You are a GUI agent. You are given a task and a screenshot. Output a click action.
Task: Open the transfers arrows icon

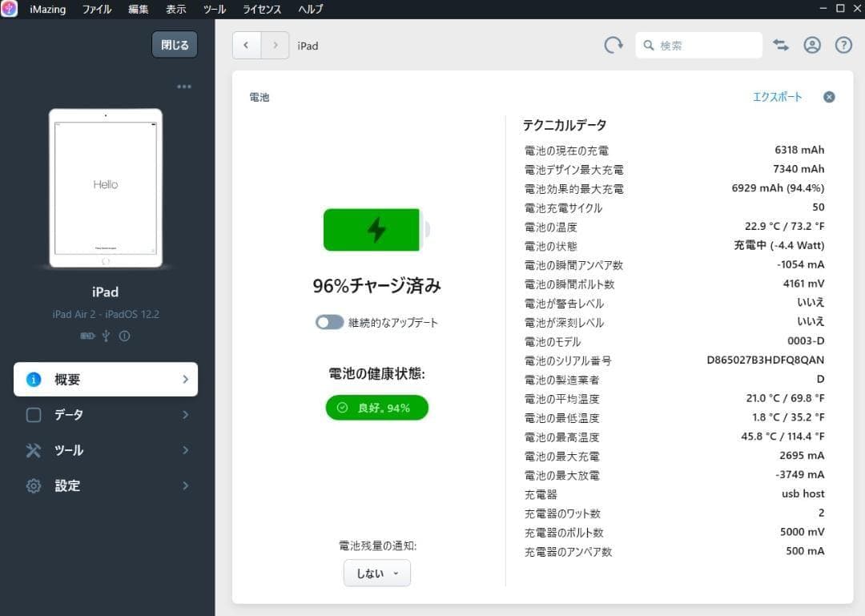click(781, 46)
